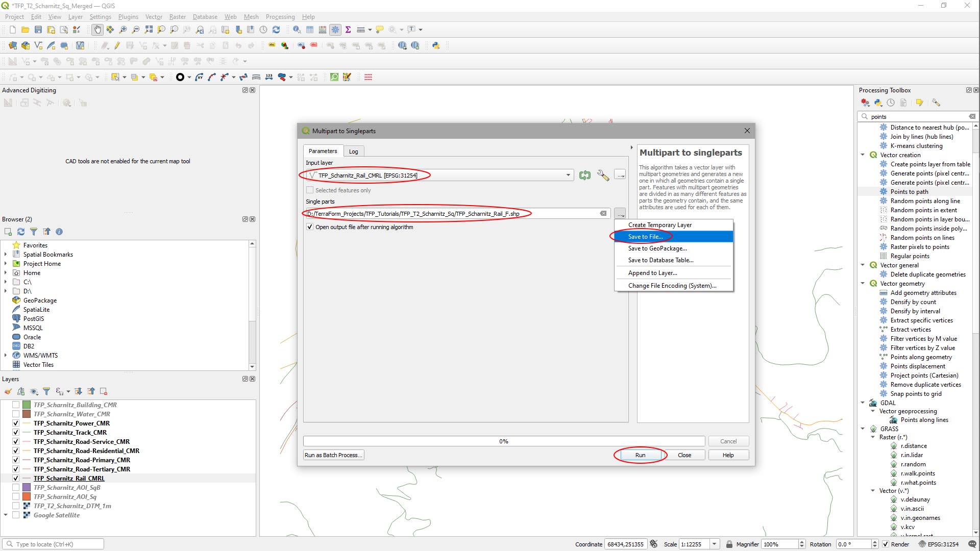
Task: Click the Close button in dialog
Action: point(684,455)
